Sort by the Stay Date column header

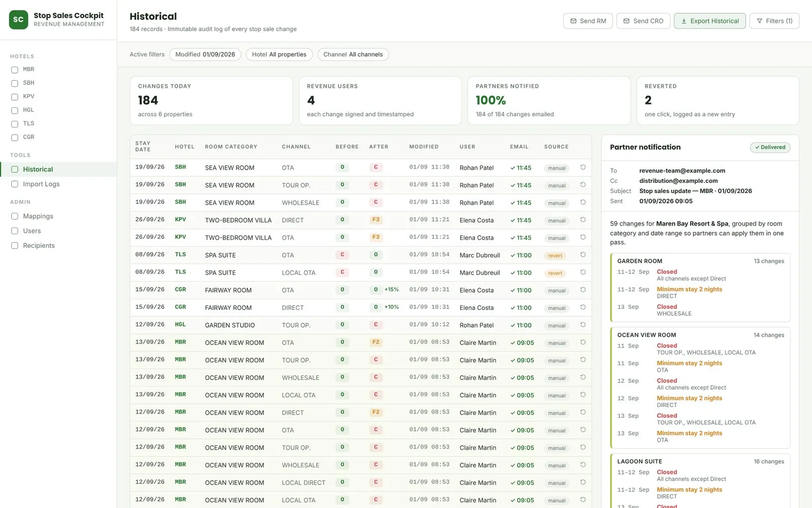pyautogui.click(x=143, y=146)
